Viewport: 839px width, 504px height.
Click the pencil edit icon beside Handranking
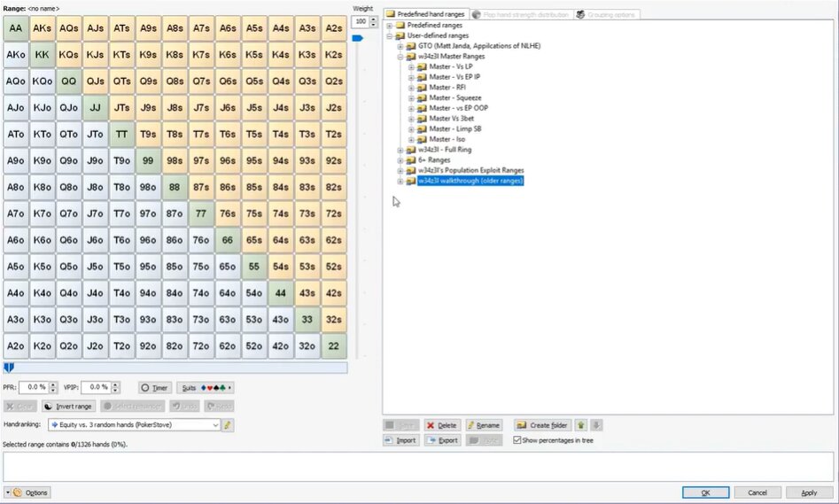(228, 425)
